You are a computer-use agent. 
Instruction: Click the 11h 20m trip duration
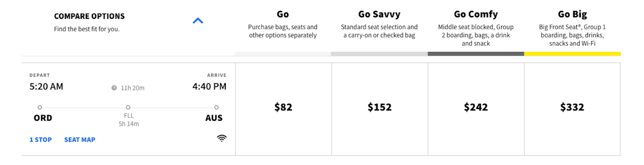(132, 88)
